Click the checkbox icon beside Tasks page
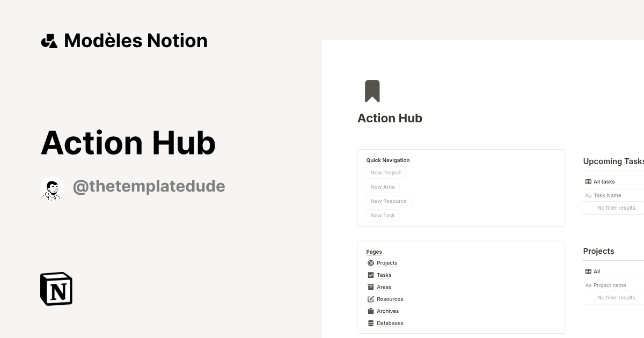 pyautogui.click(x=371, y=275)
